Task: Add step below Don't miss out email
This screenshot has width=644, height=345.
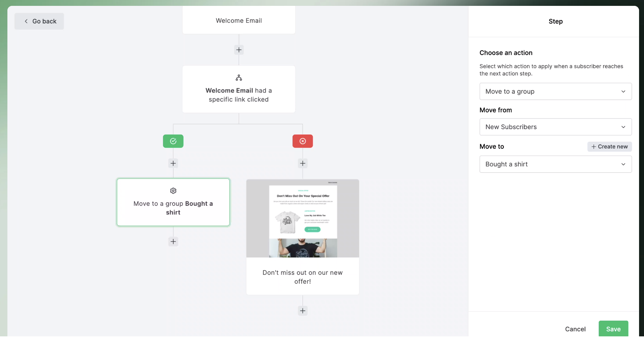Action: pyautogui.click(x=303, y=311)
